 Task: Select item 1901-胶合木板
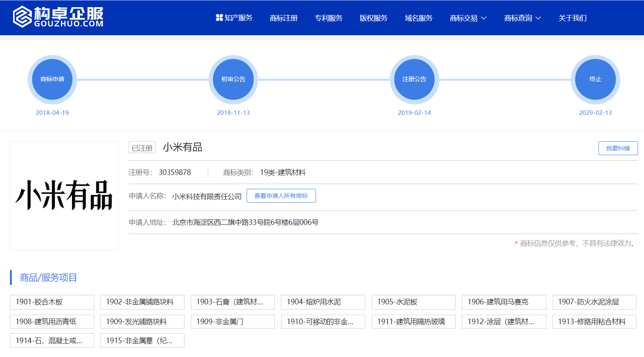52,302
